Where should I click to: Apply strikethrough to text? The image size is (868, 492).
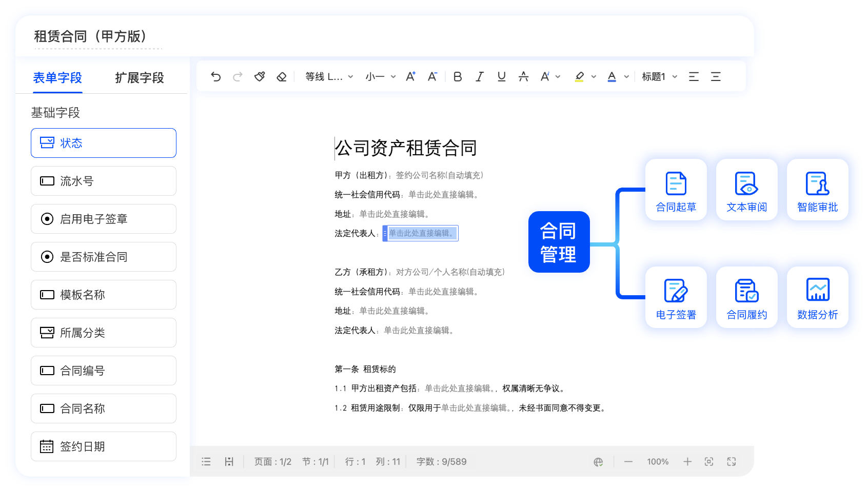coord(523,77)
